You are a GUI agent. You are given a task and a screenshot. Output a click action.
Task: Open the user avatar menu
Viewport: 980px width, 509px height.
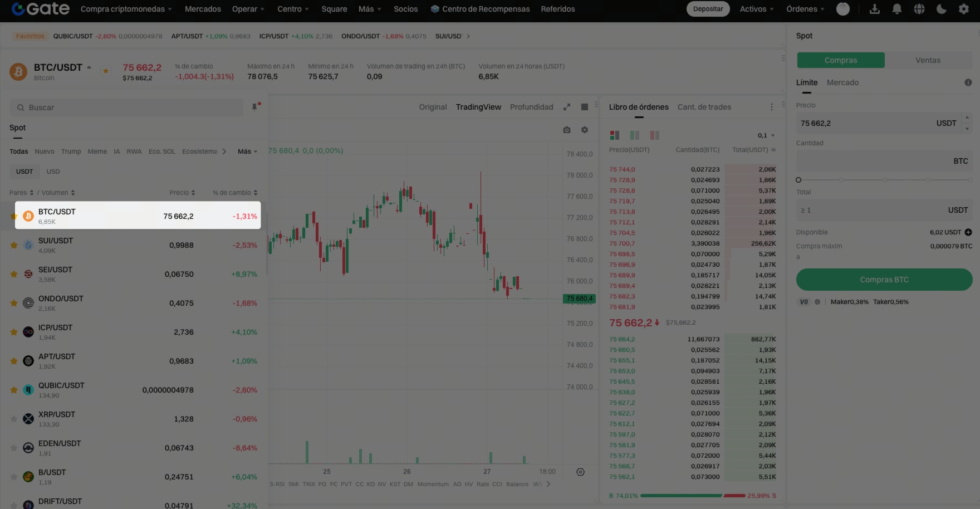[843, 9]
